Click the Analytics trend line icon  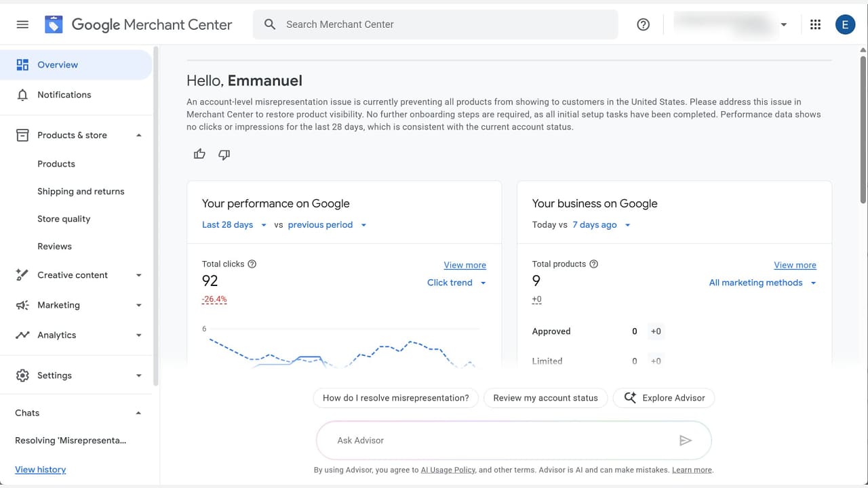coord(22,335)
